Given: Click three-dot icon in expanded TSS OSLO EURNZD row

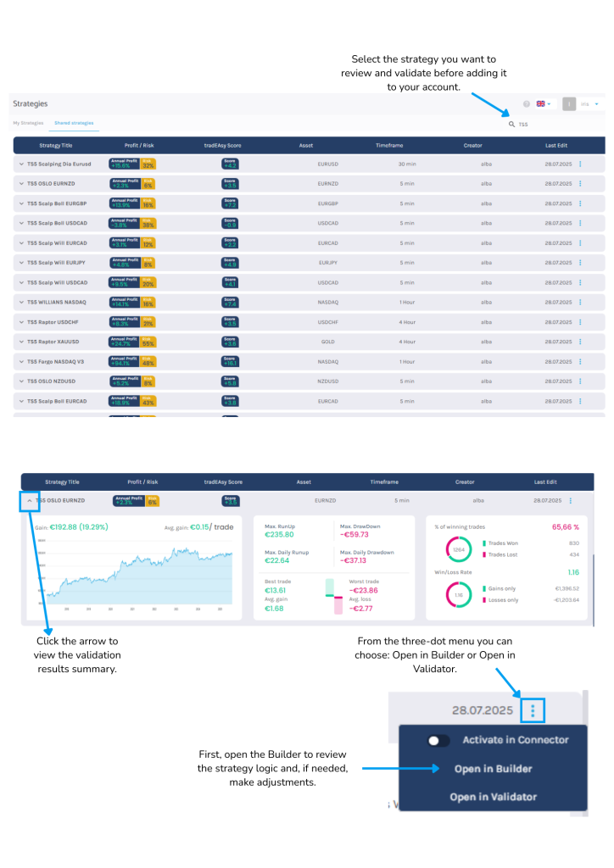Looking at the screenshot, I should coord(571,501).
